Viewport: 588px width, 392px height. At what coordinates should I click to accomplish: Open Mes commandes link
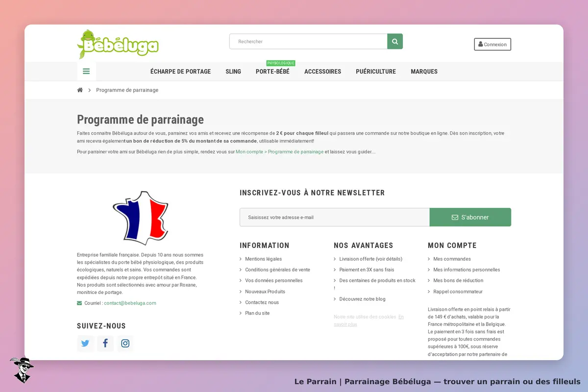pyautogui.click(x=452, y=259)
